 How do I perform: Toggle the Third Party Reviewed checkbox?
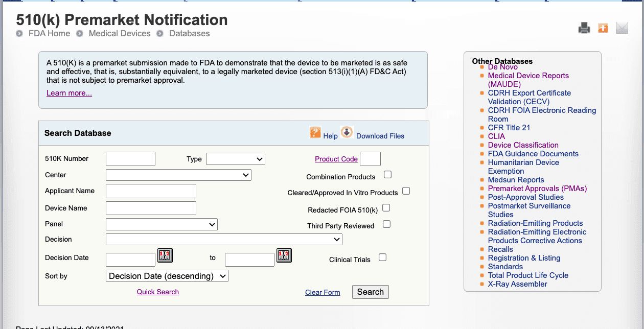pos(386,224)
